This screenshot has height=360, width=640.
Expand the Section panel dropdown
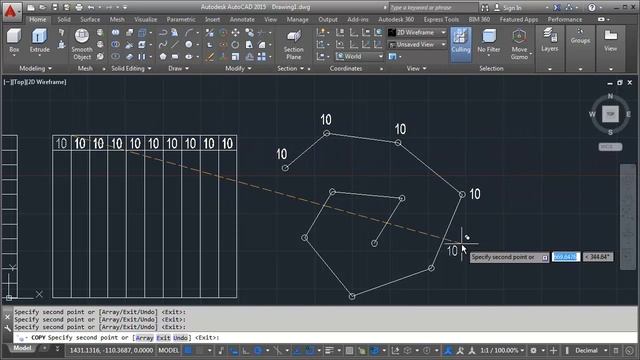pyautogui.click(x=291, y=68)
